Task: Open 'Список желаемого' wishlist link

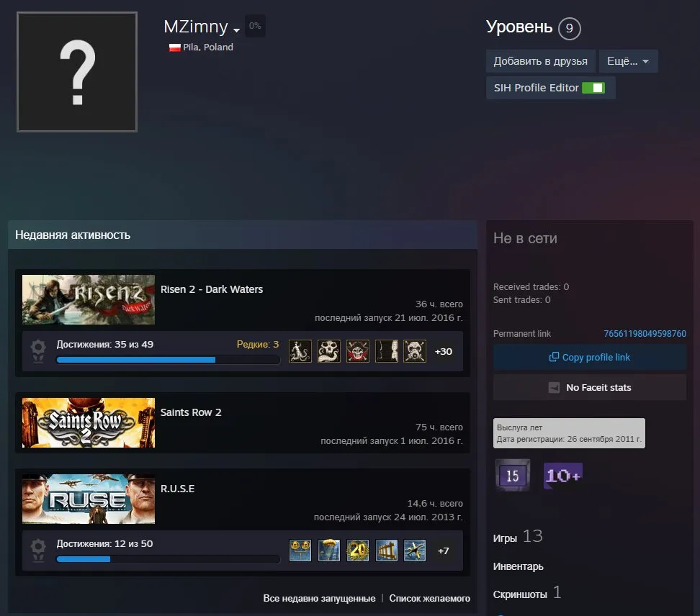Action: click(429, 598)
